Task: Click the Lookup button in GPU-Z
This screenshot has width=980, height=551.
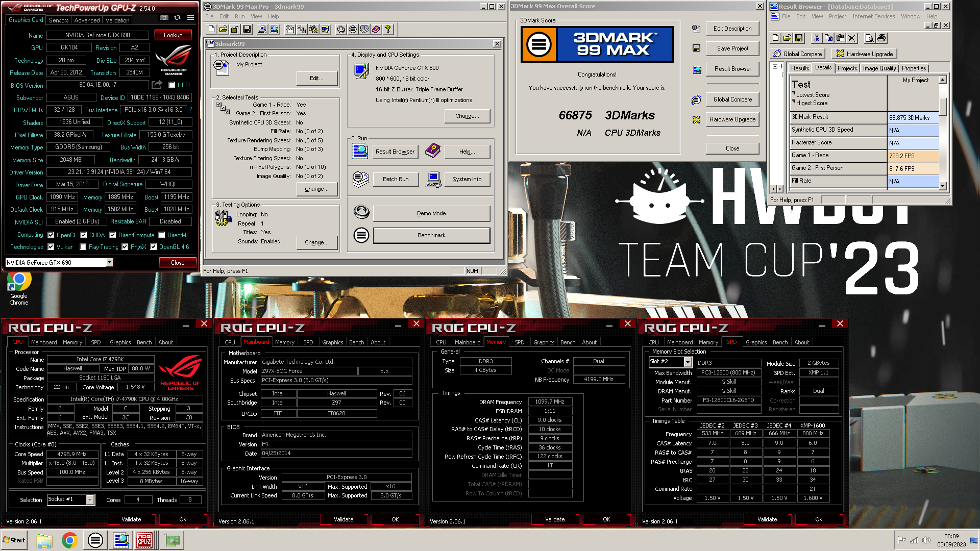Action: [173, 35]
